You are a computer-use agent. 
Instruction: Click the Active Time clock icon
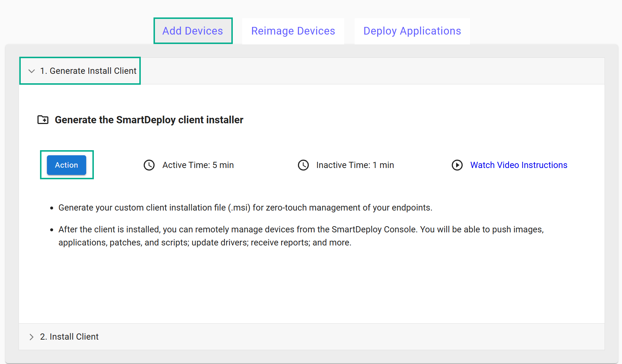click(149, 165)
